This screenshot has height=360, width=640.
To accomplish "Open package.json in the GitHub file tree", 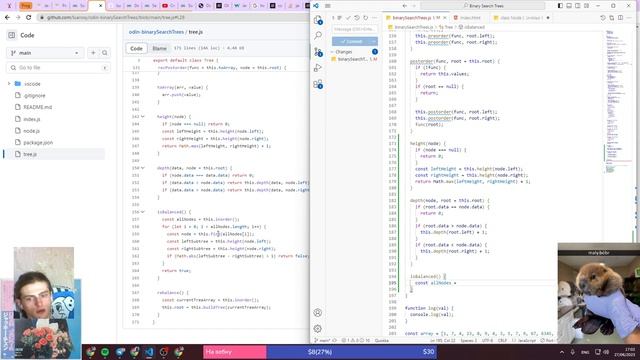I will (38, 142).
